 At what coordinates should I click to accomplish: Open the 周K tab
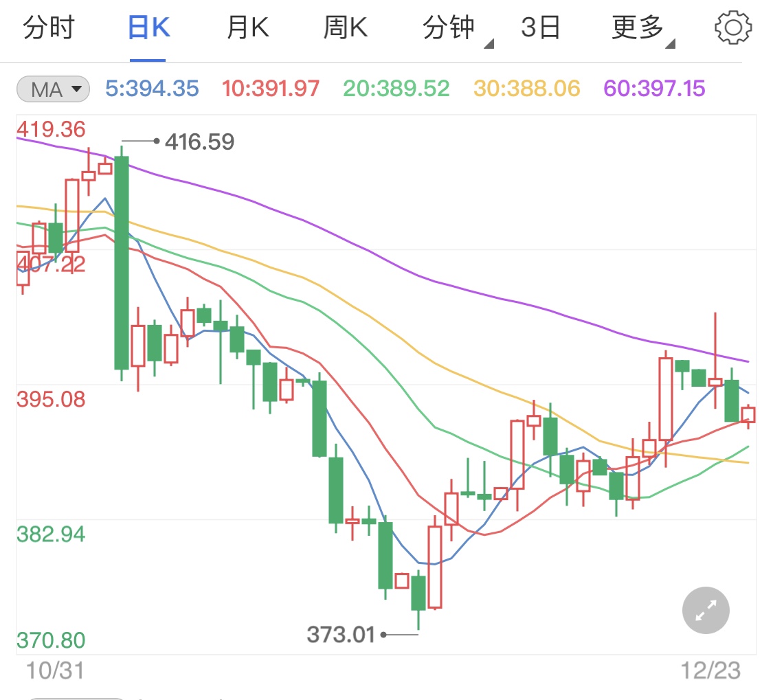click(x=346, y=27)
